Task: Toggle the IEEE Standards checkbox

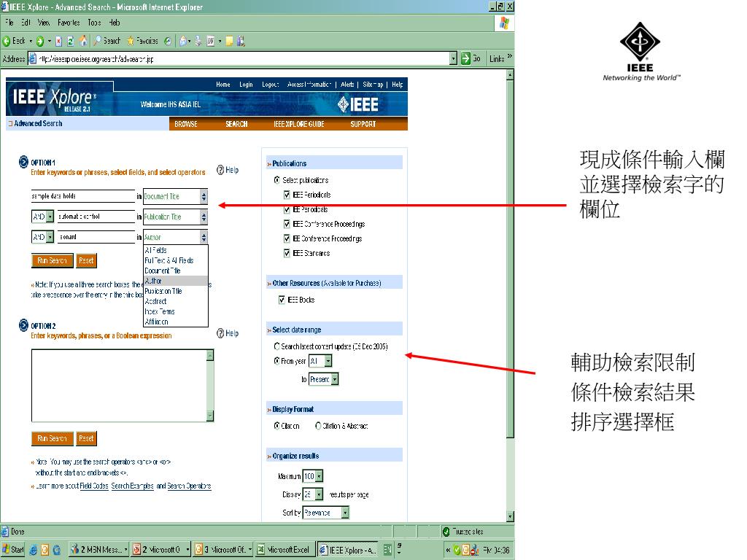Action: tap(287, 253)
